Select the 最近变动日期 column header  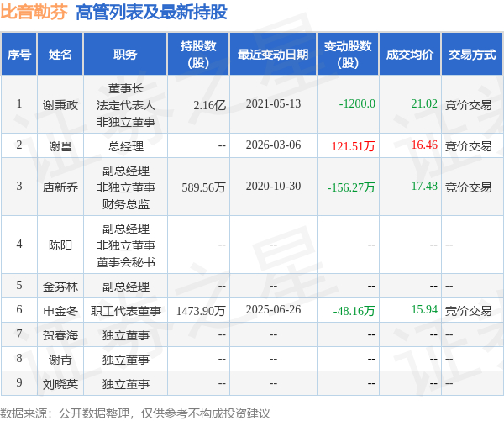tap(273, 55)
